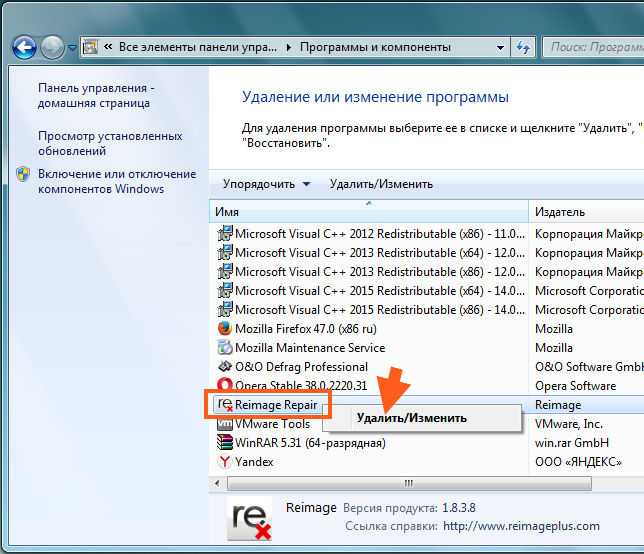Click the Reimage Repair list icon

(x=225, y=405)
